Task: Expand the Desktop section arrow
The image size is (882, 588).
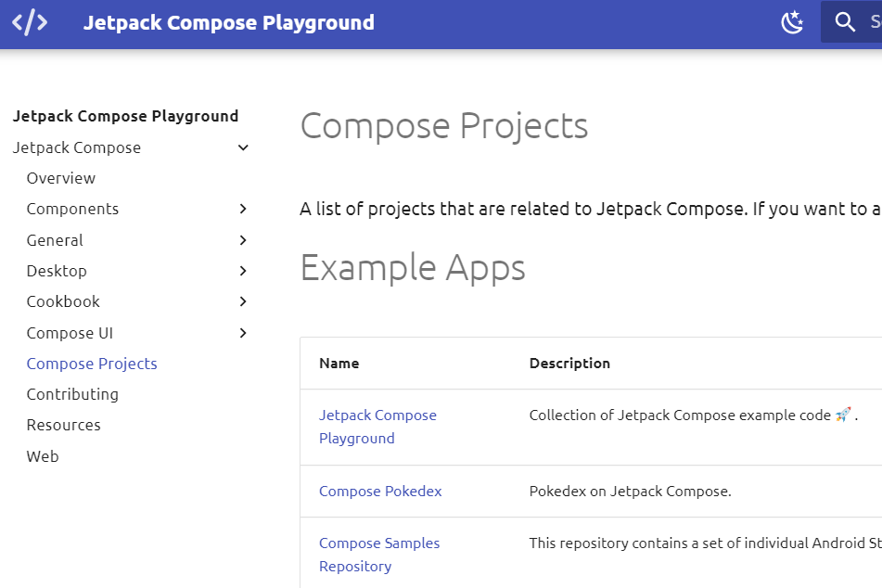Action: click(243, 271)
